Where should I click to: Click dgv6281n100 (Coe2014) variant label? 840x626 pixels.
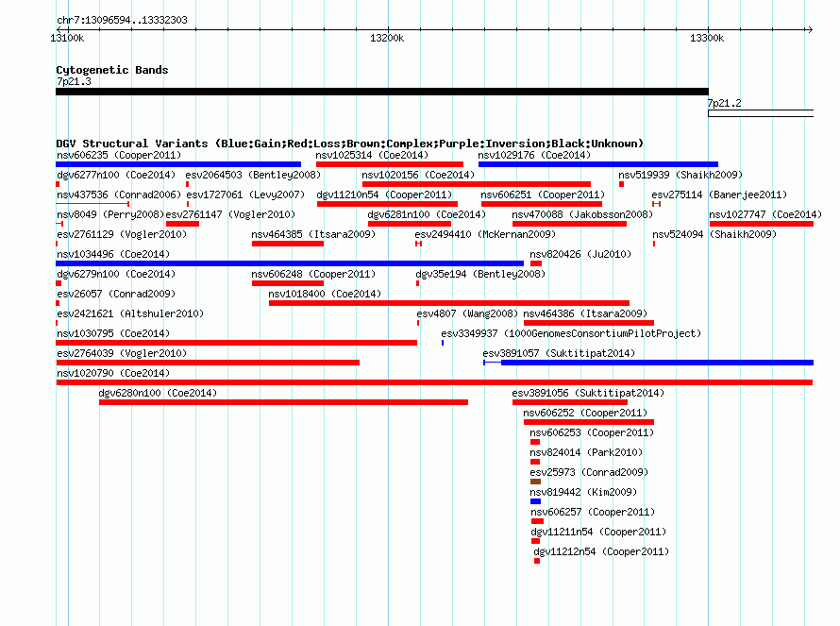[427, 214]
